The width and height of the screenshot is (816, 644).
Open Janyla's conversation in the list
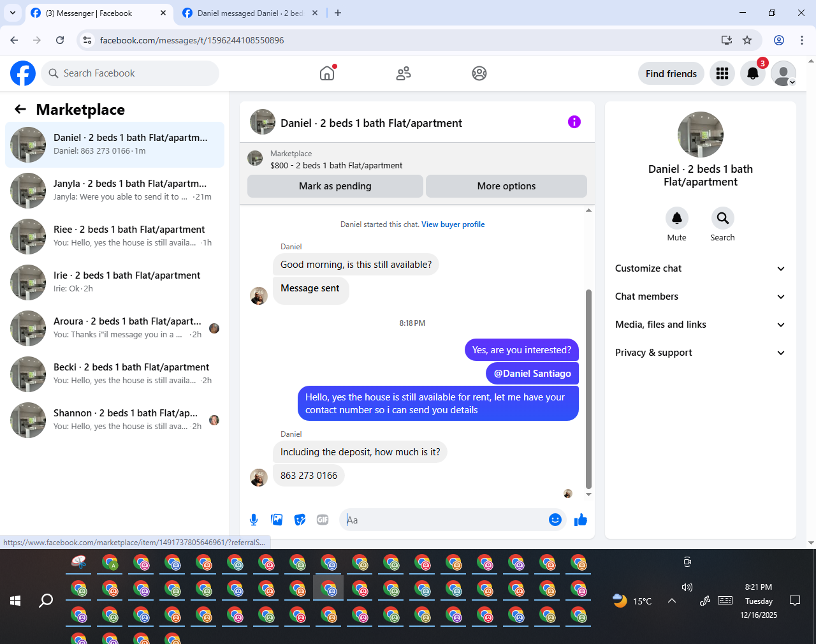click(115, 191)
